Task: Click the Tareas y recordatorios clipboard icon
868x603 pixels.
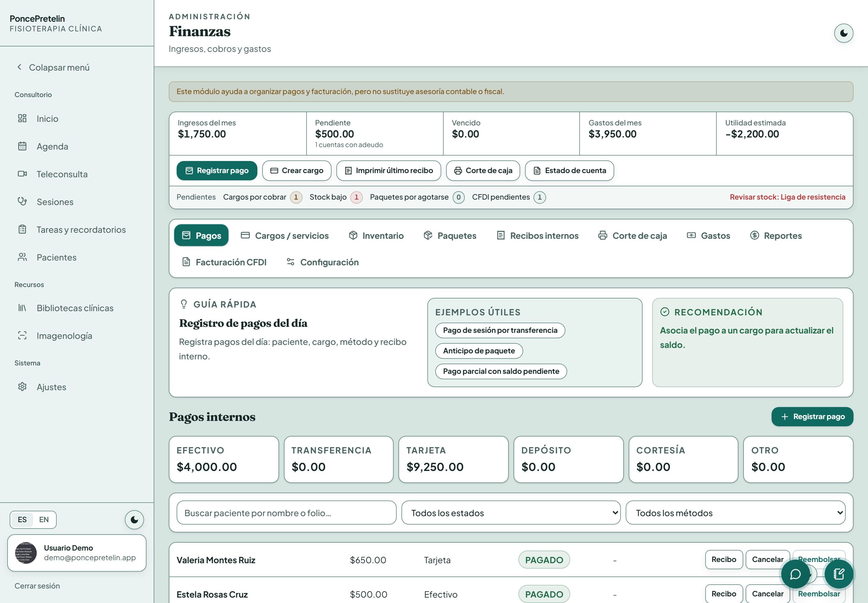Action: point(22,229)
